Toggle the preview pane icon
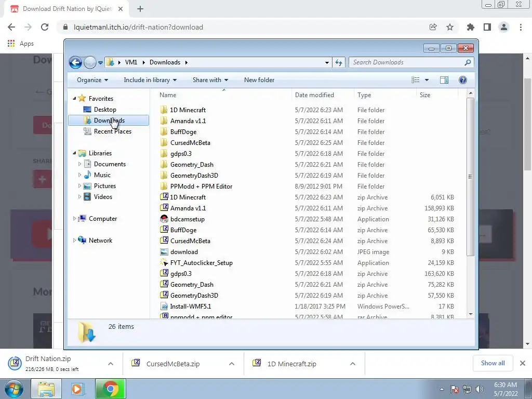Screen dimensions: 532x399 pos(444,80)
